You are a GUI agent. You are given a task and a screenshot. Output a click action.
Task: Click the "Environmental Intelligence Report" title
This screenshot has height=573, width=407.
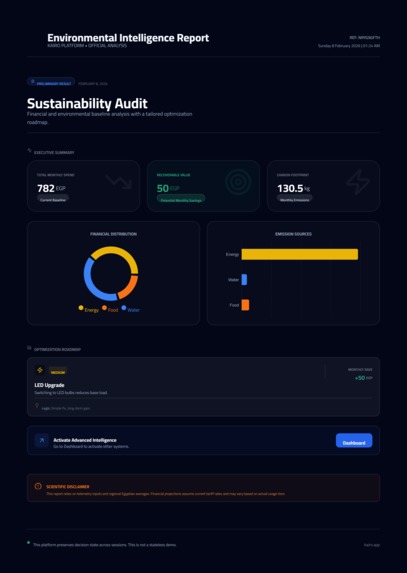tap(128, 38)
